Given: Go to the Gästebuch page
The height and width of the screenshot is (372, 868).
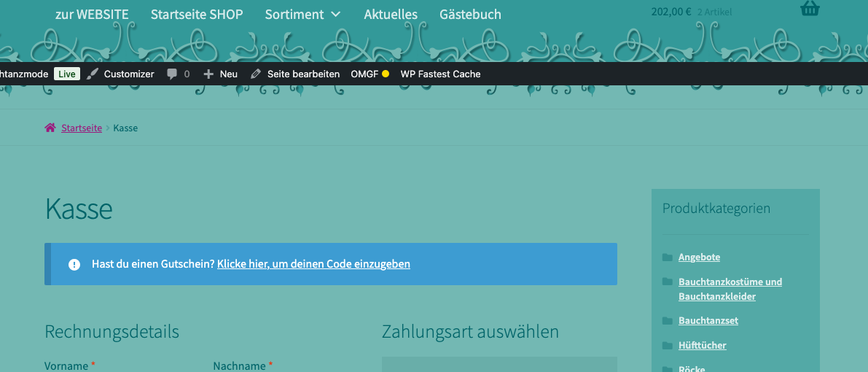Looking at the screenshot, I should pyautogui.click(x=470, y=14).
